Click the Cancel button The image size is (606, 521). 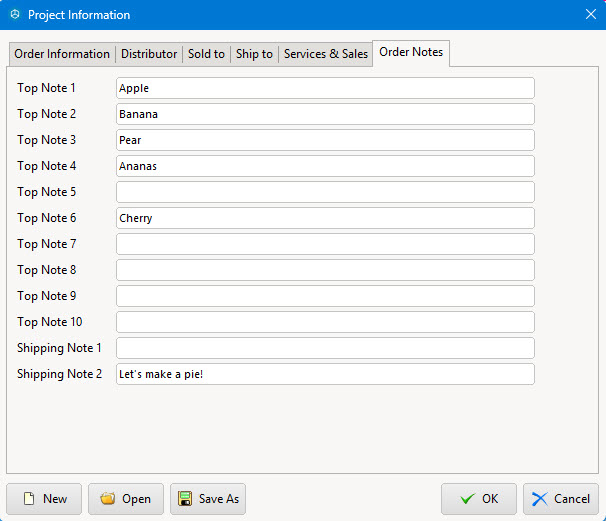coord(561,499)
